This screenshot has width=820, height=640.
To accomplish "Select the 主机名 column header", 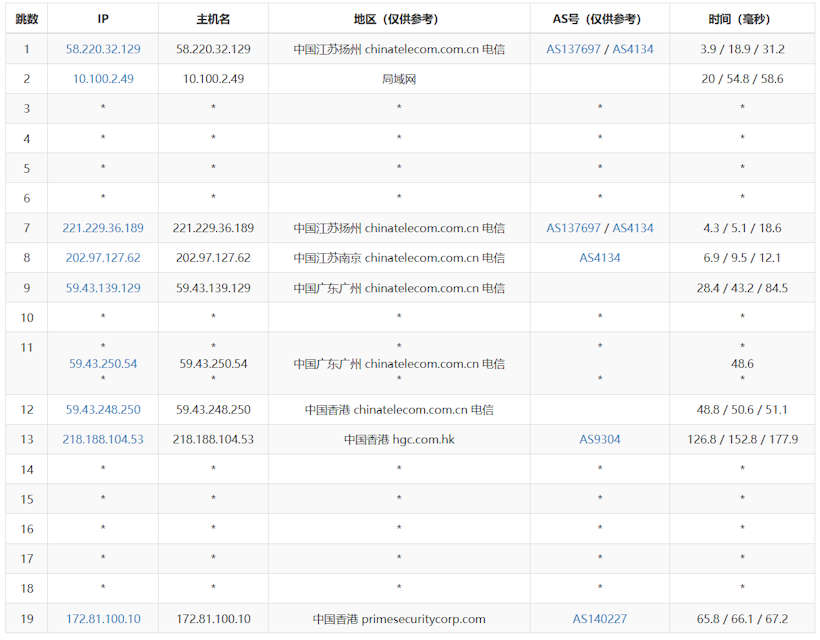I will (x=212, y=18).
